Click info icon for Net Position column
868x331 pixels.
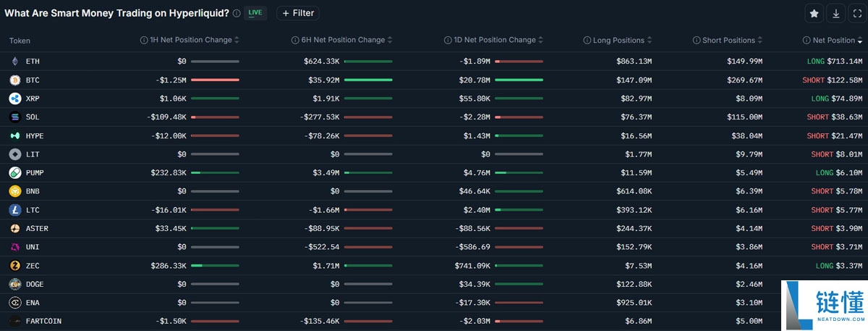pyautogui.click(x=807, y=41)
